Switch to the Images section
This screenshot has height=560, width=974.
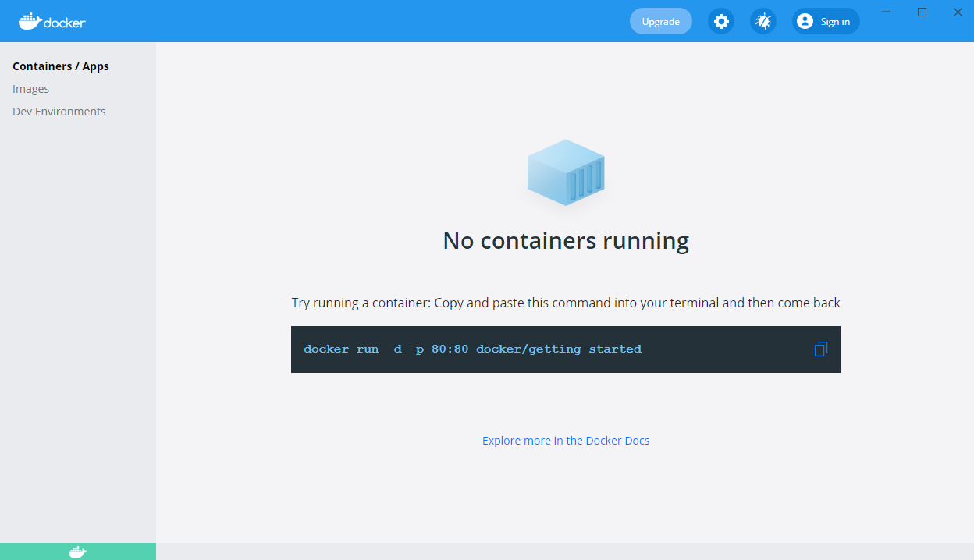click(30, 88)
